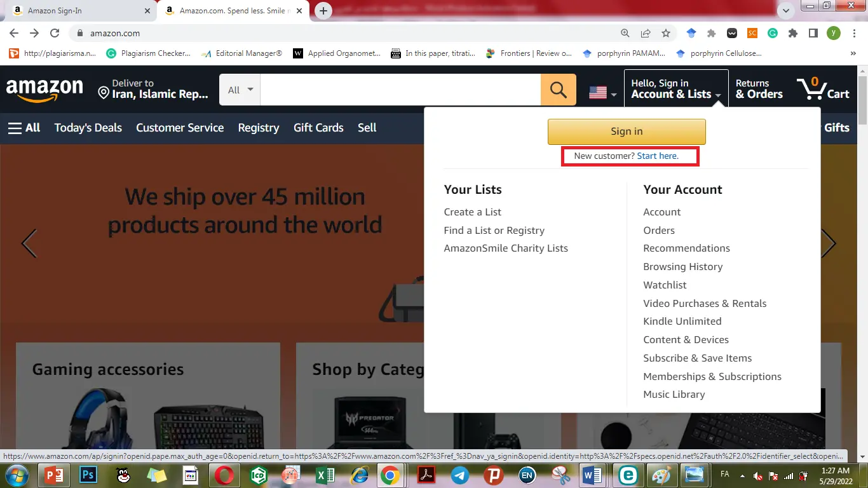Open Find a List or Registry
Image resolution: width=868 pixels, height=488 pixels.
click(x=494, y=231)
